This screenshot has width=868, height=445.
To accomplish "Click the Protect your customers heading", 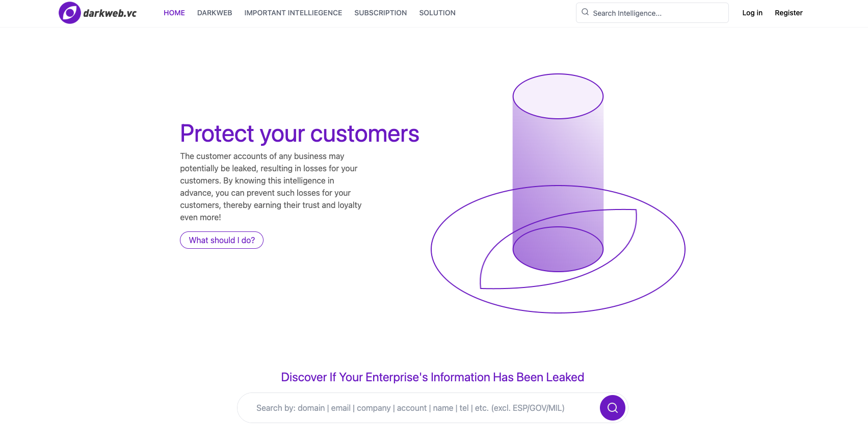I will point(300,134).
